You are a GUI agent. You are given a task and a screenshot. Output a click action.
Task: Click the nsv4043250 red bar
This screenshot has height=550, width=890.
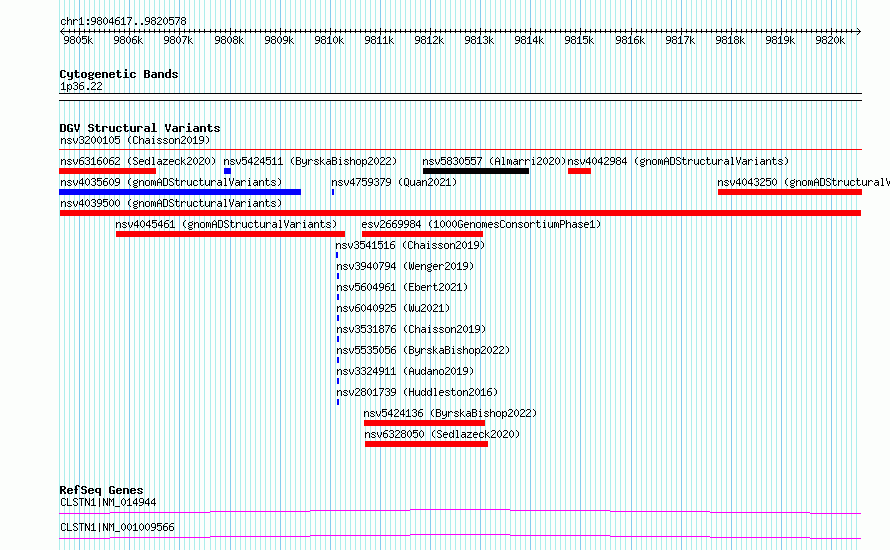coord(790,192)
